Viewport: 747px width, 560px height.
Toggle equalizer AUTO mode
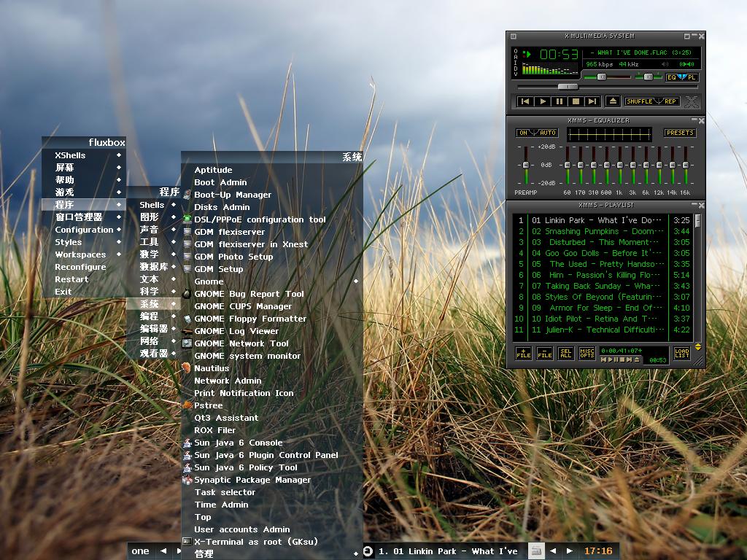pyautogui.click(x=547, y=133)
